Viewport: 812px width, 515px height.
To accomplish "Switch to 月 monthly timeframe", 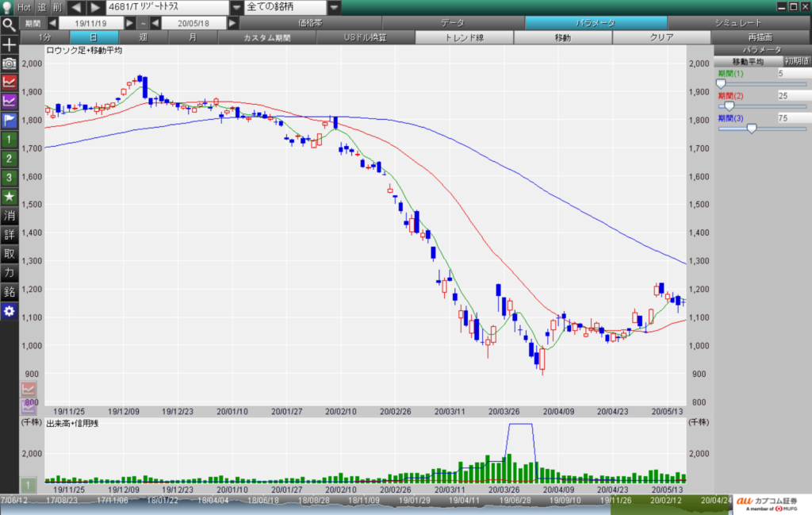I will pos(193,37).
